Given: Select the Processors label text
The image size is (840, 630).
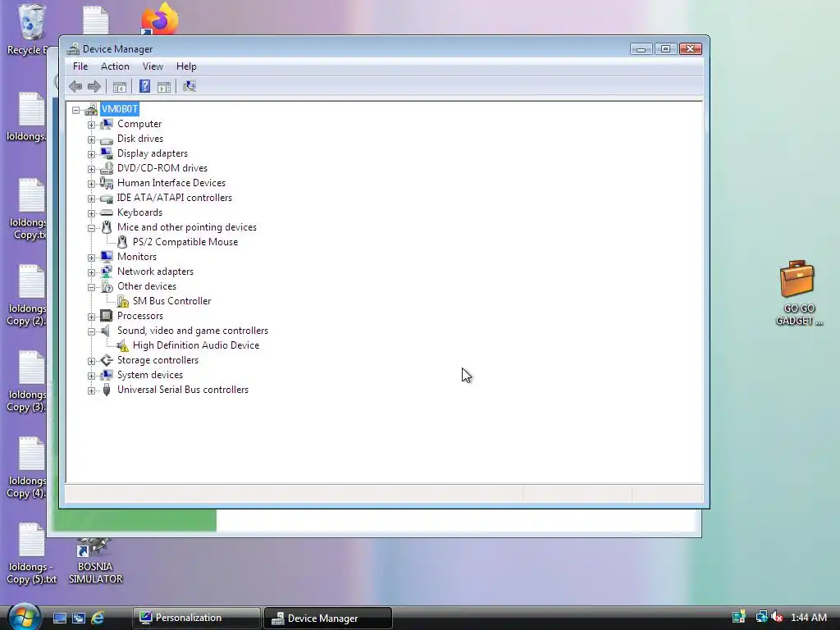Looking at the screenshot, I should (x=140, y=316).
